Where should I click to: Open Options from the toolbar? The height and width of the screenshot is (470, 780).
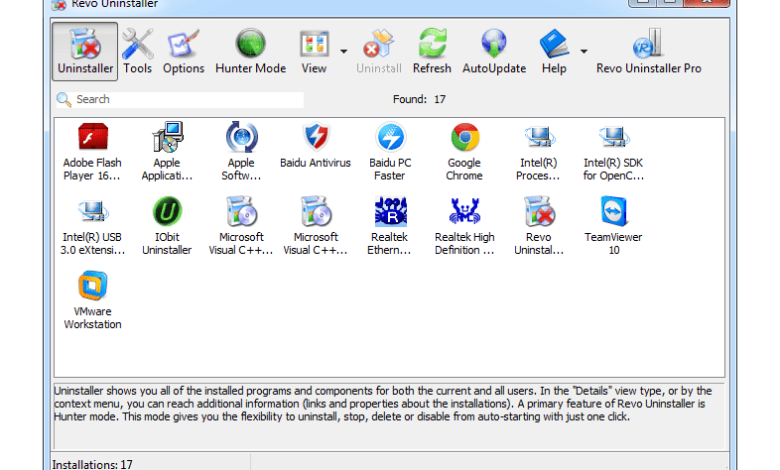click(x=183, y=51)
